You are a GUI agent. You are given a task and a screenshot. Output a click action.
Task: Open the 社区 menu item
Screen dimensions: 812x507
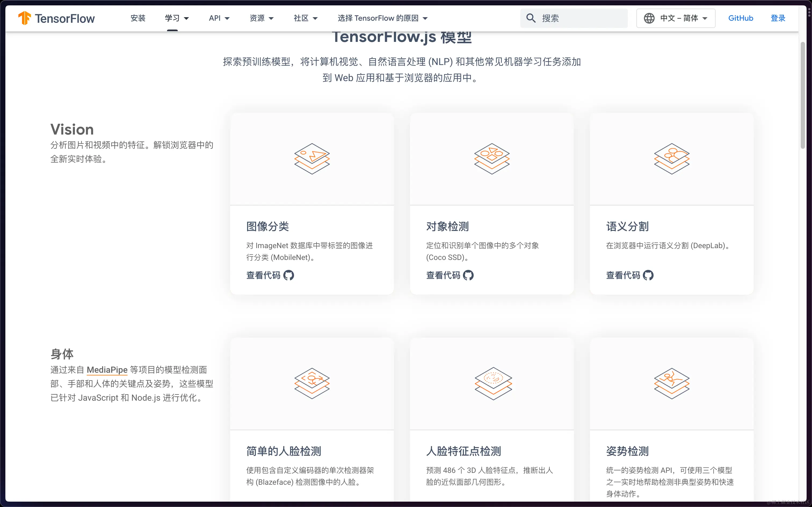coord(305,18)
